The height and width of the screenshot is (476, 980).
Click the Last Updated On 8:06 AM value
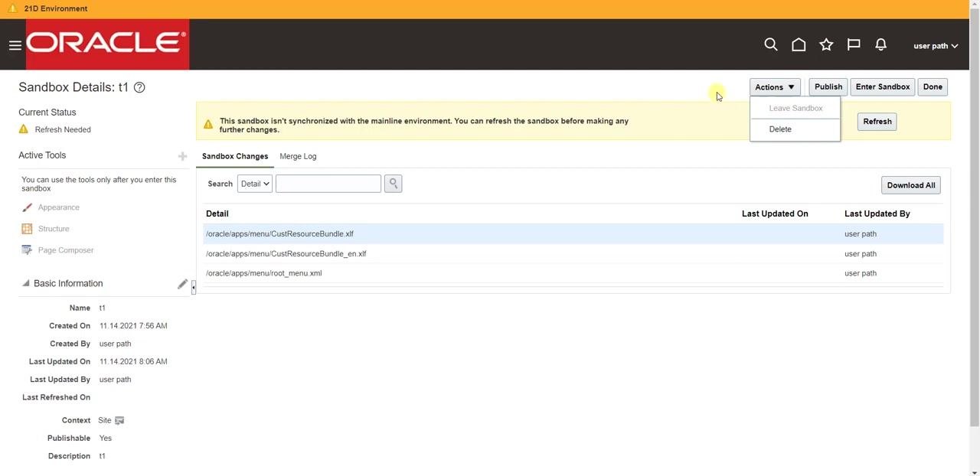click(x=133, y=362)
